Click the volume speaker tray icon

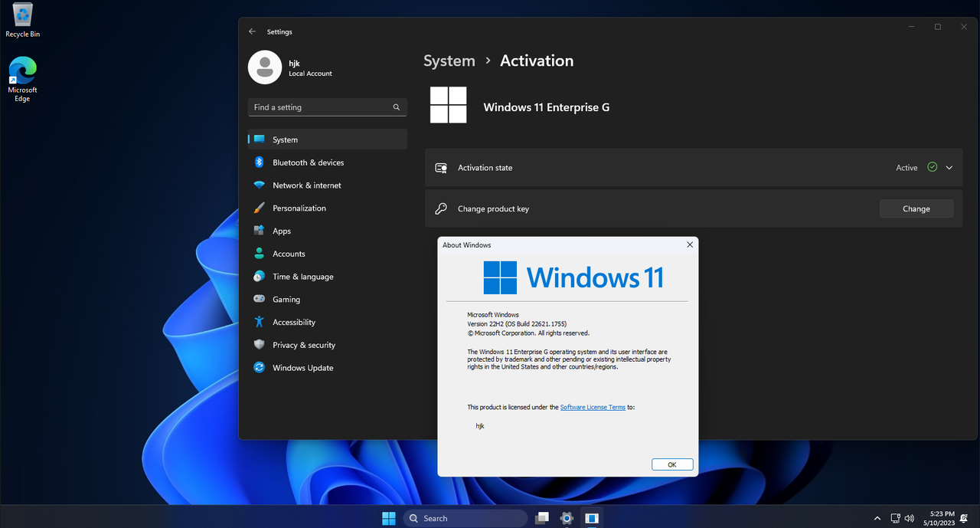(910, 519)
